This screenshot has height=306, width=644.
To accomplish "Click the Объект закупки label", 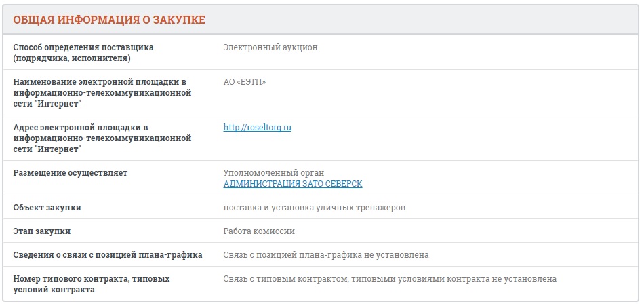I will 52,208.
